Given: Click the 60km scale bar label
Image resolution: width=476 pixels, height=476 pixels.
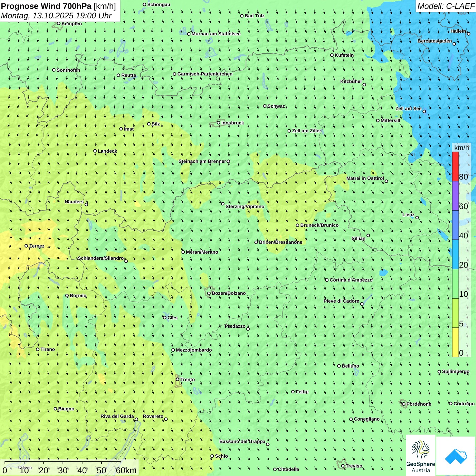Looking at the screenshot, I should point(126,471).
